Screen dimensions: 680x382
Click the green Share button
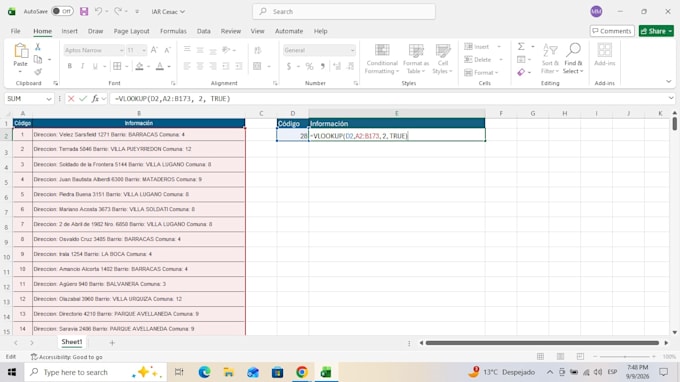coord(656,31)
